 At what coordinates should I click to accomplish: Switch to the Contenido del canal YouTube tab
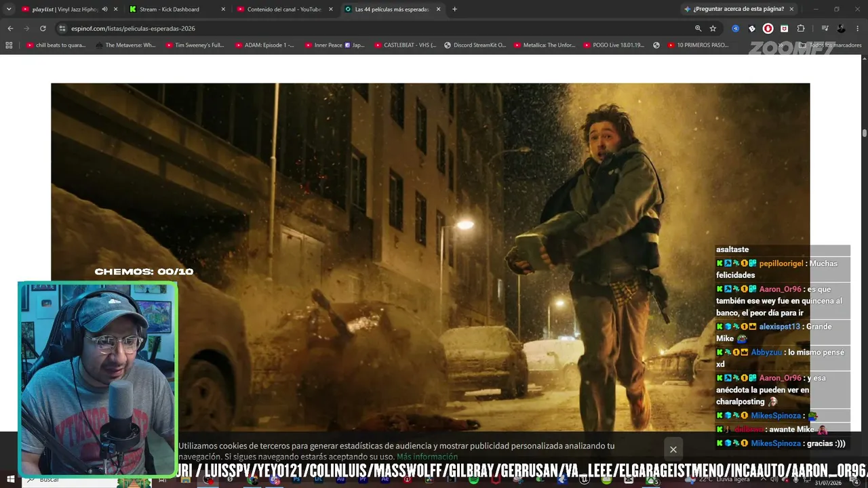pyautogui.click(x=283, y=9)
